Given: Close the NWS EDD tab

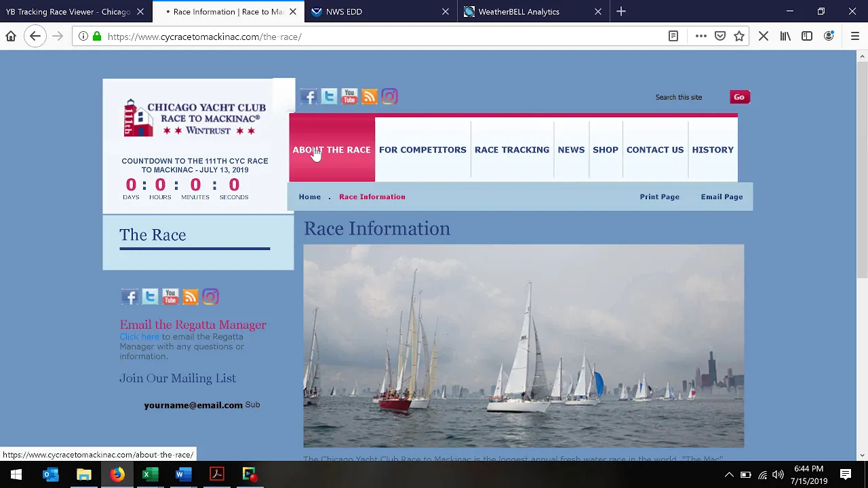Looking at the screenshot, I should 446,12.
